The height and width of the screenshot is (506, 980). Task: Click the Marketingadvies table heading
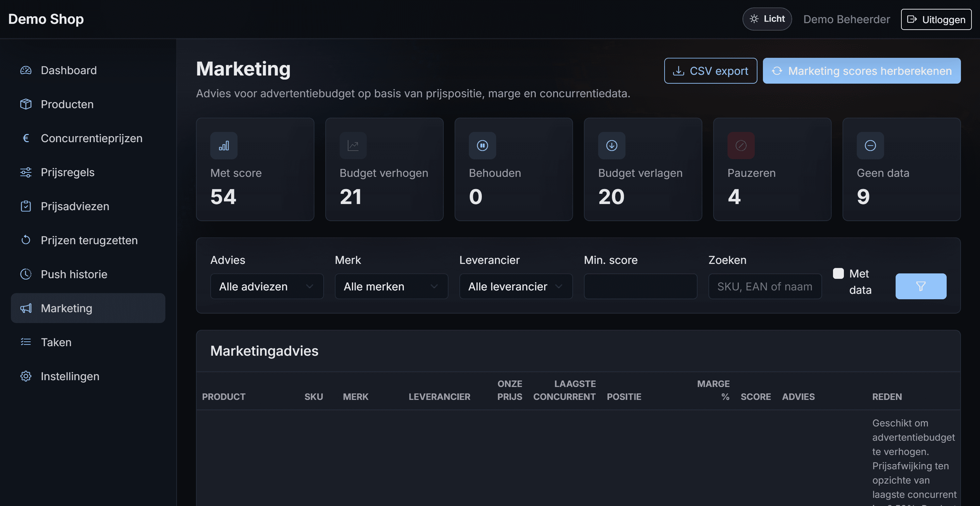pos(264,351)
